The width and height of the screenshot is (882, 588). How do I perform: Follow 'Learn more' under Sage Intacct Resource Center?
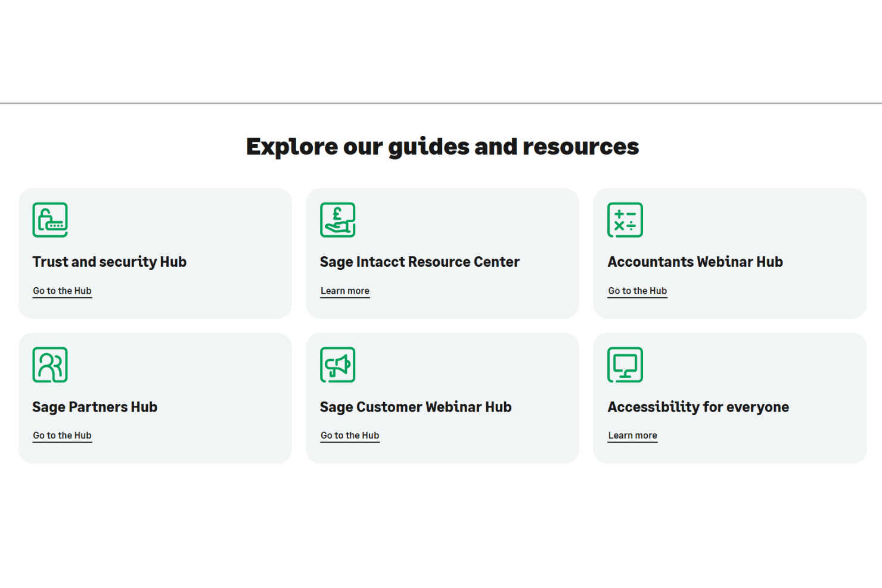(345, 291)
